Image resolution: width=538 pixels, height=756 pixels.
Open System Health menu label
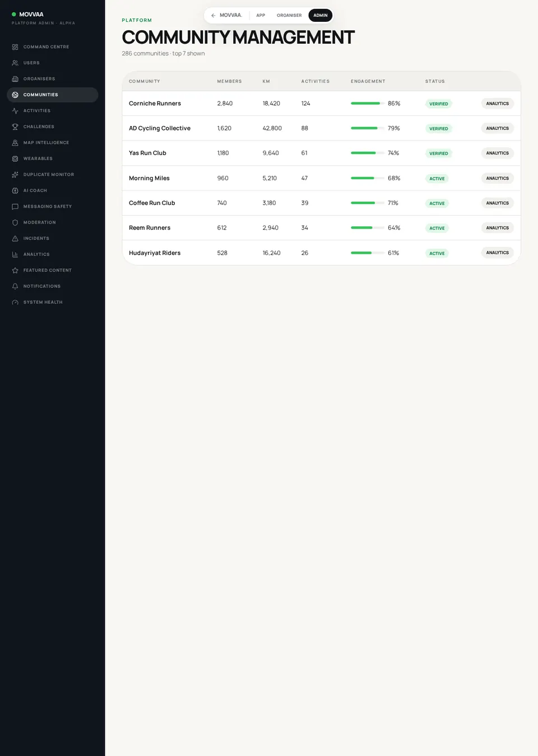[x=43, y=302]
